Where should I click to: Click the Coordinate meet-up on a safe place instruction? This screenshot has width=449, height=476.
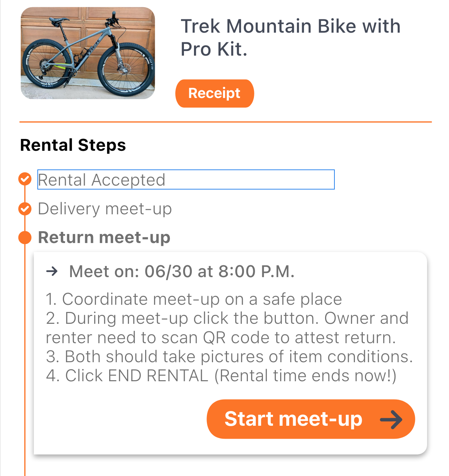[x=194, y=299]
